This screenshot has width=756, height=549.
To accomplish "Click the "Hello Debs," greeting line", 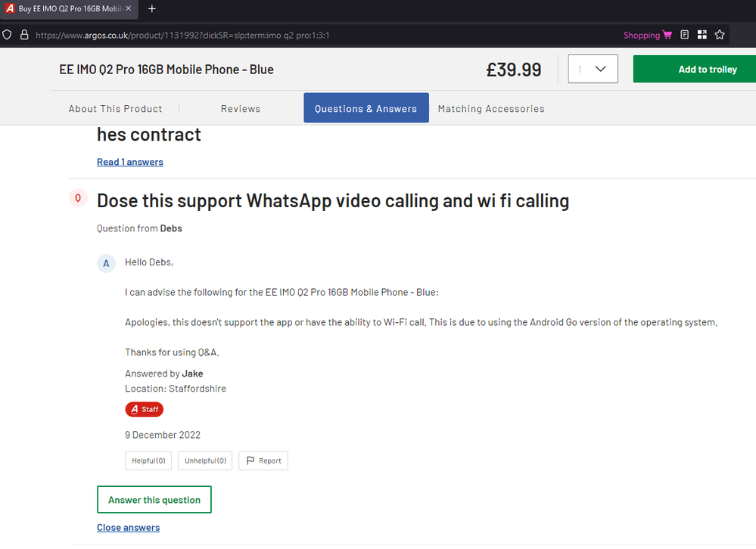I will (149, 262).
